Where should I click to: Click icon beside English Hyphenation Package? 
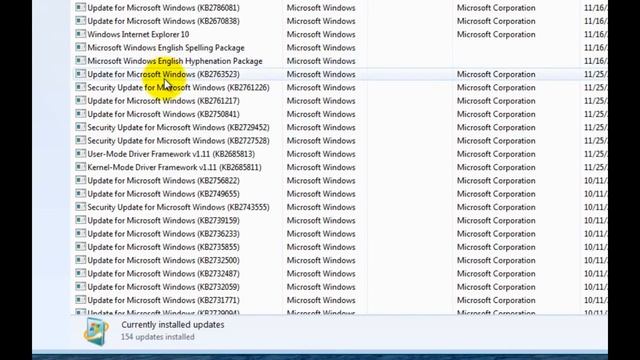coord(80,60)
